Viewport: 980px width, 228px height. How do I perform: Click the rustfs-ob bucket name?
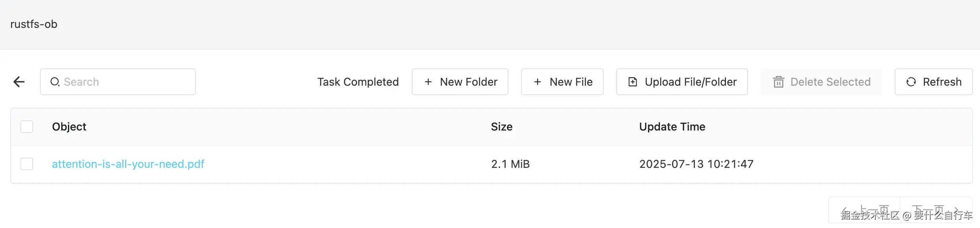pyautogui.click(x=34, y=24)
